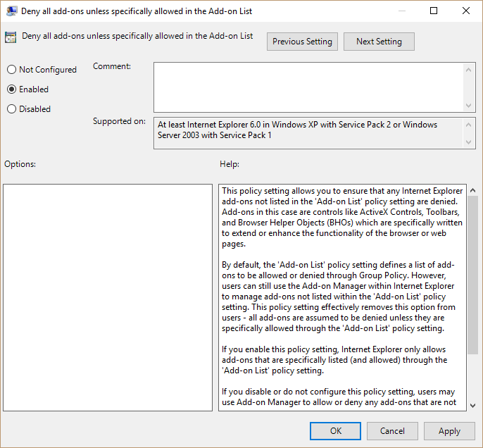Click the 'If you enable this policy' paragraph

pyautogui.click(x=334, y=360)
